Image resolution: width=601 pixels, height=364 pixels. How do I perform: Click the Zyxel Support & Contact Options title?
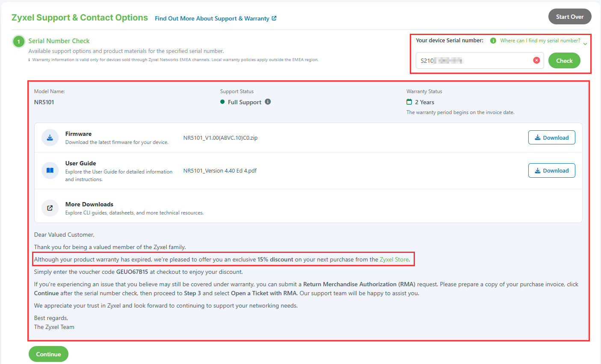pyautogui.click(x=80, y=18)
